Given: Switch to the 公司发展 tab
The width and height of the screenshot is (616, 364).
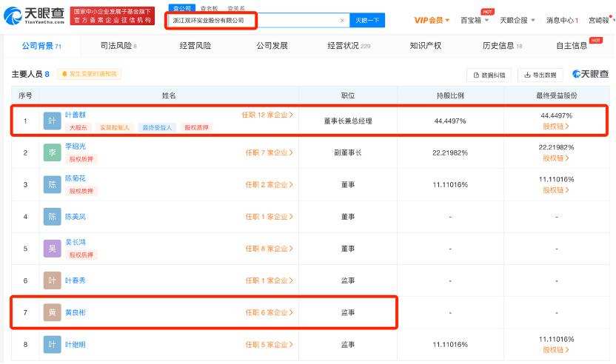Looking at the screenshot, I should tap(272, 46).
